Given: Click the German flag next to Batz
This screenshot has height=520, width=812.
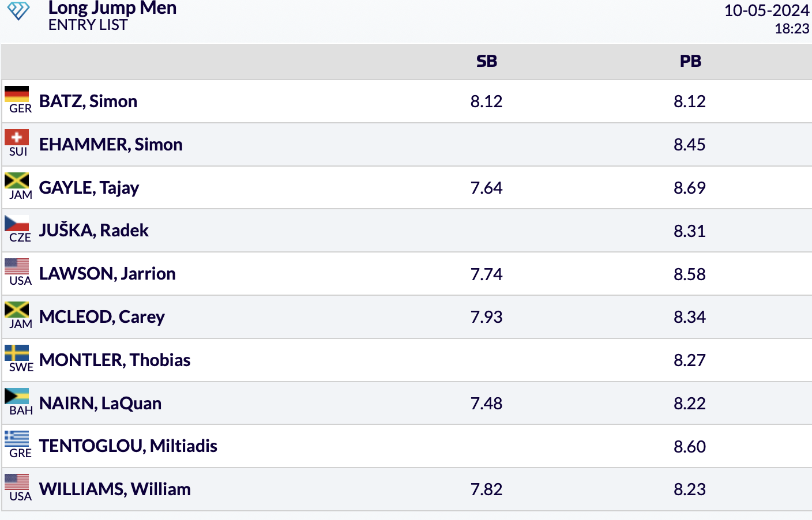Looking at the screenshot, I should [17, 94].
